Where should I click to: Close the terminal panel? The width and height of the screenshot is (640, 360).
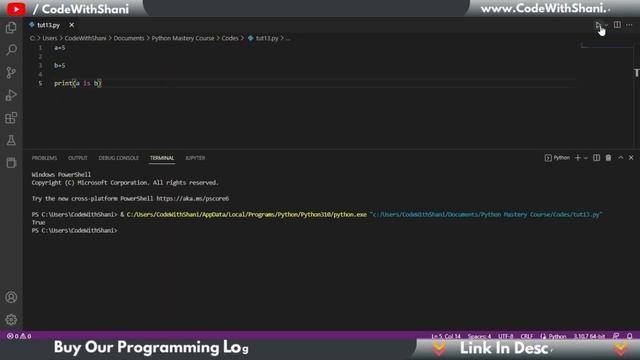click(631, 158)
